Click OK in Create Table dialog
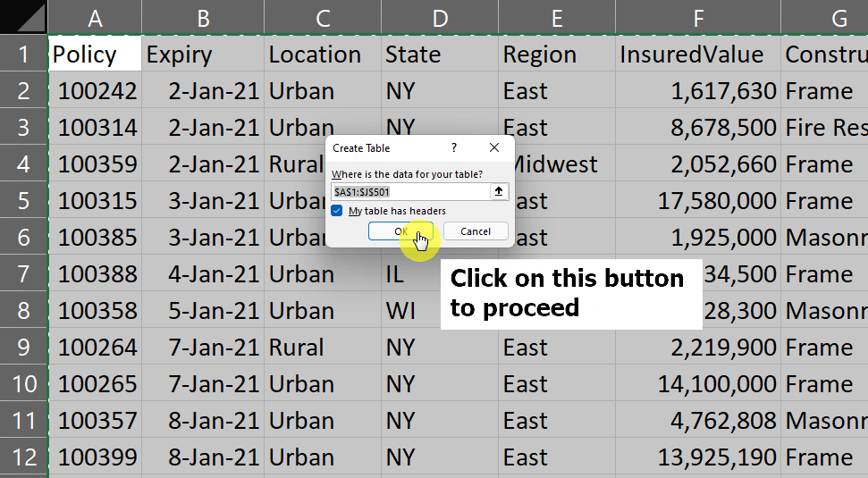Screen dimensions: 868x478 (400, 231)
